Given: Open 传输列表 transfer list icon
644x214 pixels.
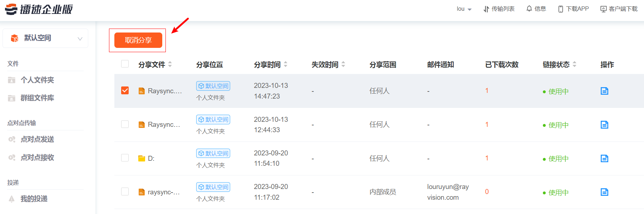Looking at the screenshot, I should pyautogui.click(x=486, y=9).
